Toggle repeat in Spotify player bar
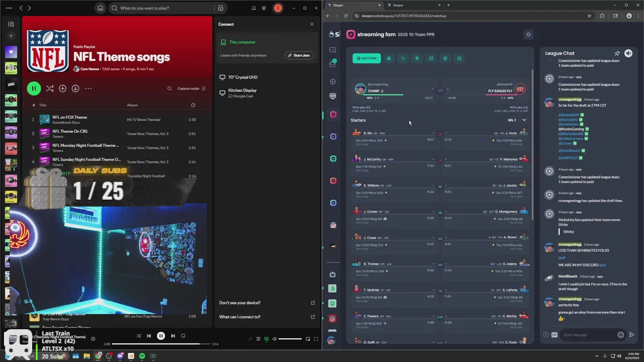Screen dimensions: 644x362 point(183,336)
